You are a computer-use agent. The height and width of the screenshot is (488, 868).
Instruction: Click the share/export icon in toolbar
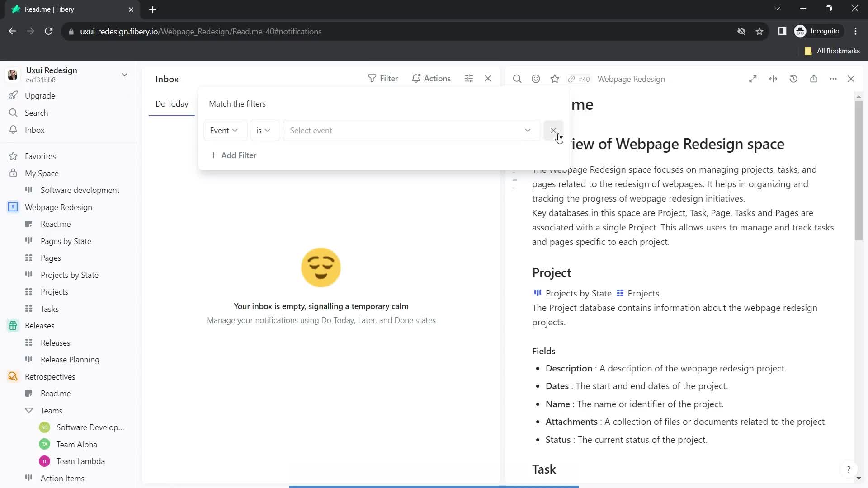[x=815, y=79]
